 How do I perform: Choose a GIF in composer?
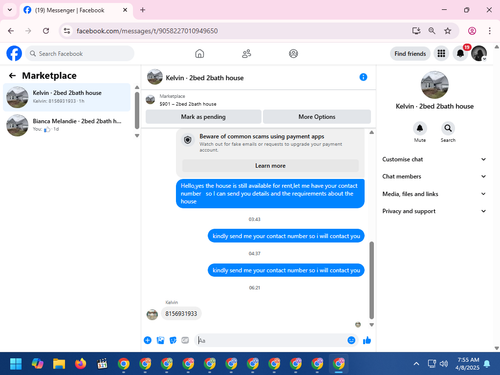pos(185,340)
